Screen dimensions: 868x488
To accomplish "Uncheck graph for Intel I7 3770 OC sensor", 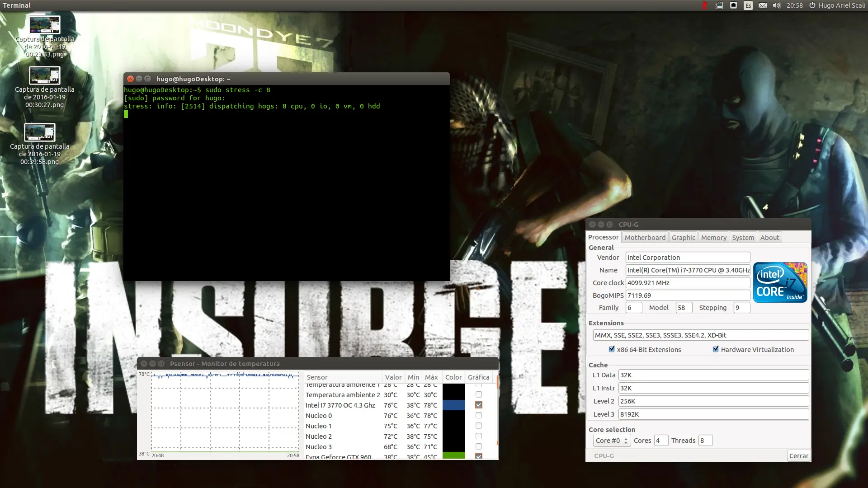I will [x=479, y=405].
